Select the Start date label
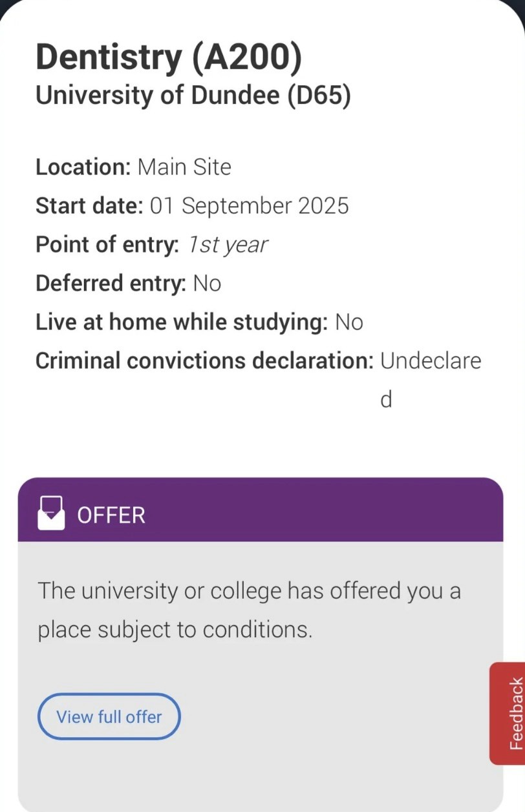 click(x=89, y=206)
